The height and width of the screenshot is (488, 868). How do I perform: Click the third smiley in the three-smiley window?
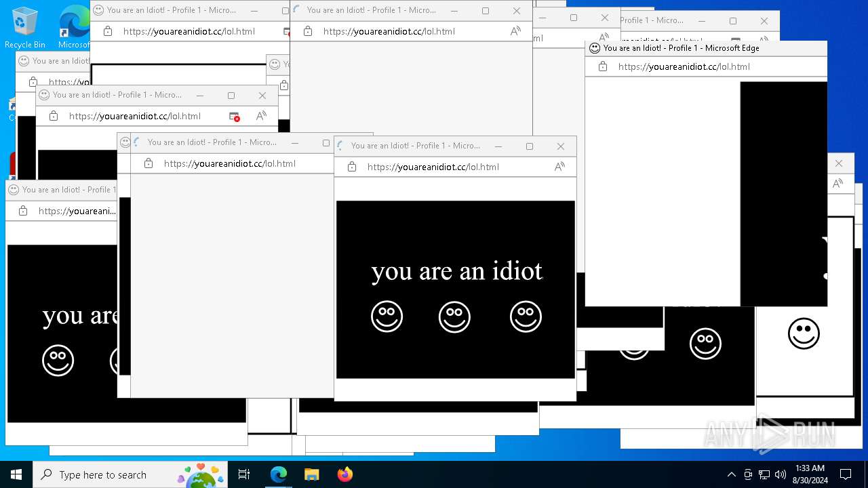coord(526,317)
